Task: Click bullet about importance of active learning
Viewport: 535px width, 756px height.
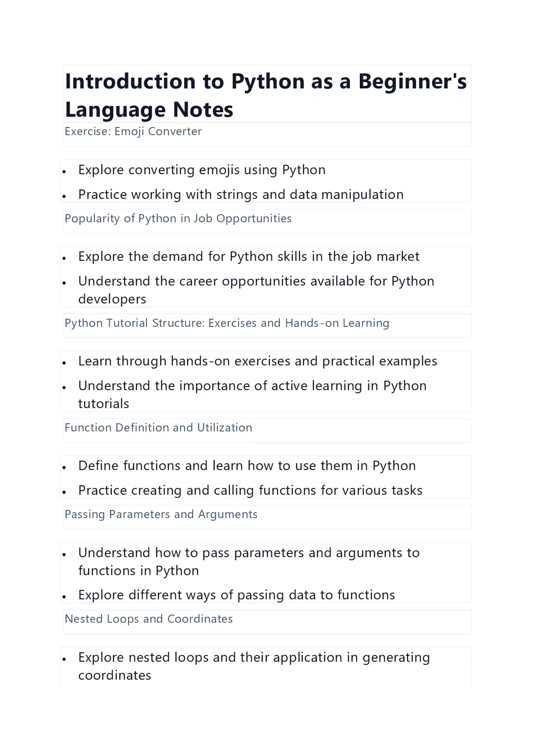Action: [252, 395]
